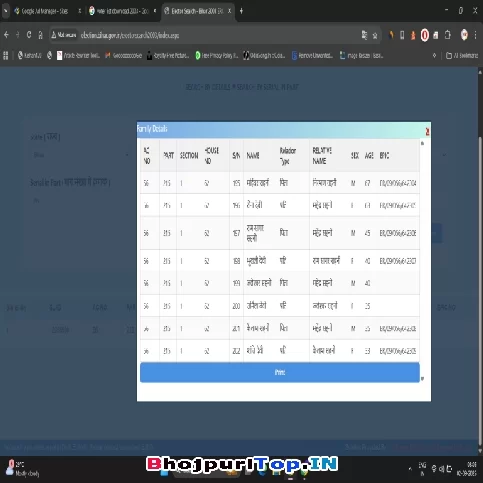Click serial number 200 cell
The height and width of the screenshot is (483, 483).
click(236, 306)
